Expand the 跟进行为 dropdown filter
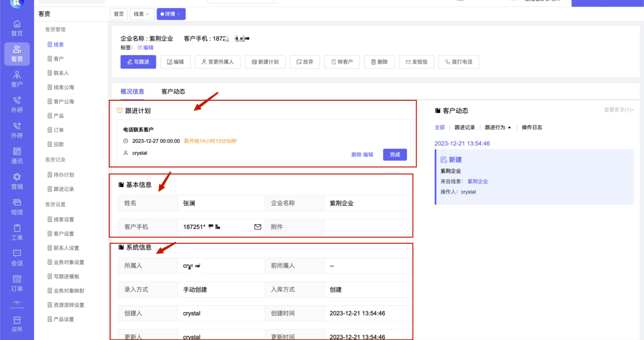The height and width of the screenshot is (340, 644). point(498,127)
